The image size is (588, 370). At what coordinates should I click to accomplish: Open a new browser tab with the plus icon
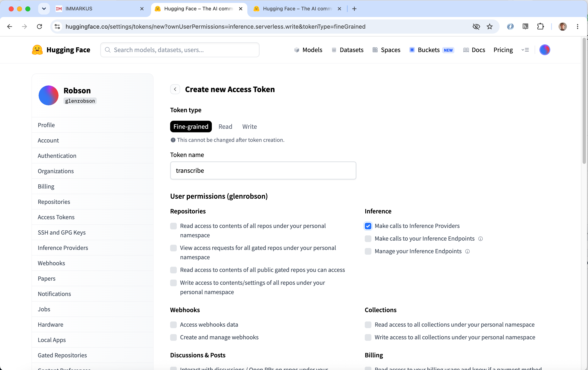click(354, 9)
